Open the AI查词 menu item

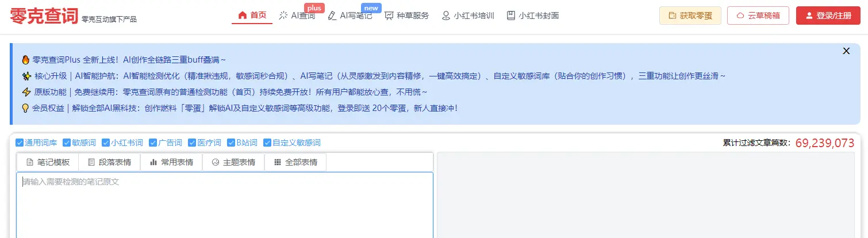click(x=297, y=16)
